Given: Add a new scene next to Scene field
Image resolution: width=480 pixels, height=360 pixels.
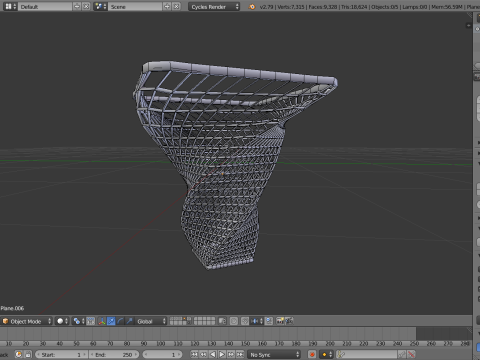Looking at the screenshot, I should pyautogui.click(x=167, y=6).
